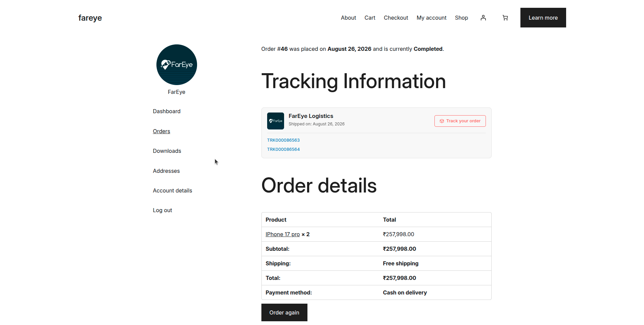Open Account details in sidebar
Image resolution: width=644 pixels, height=325 pixels.
point(172,190)
